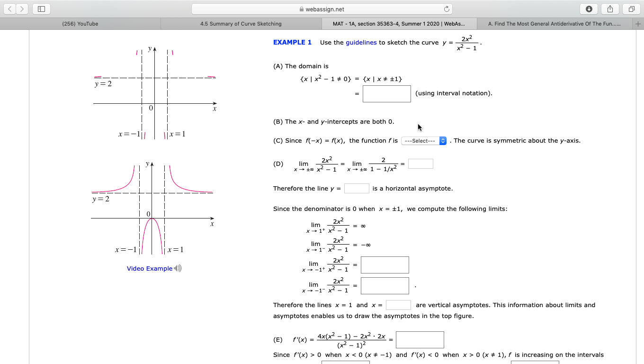This screenshot has height=364, width=644.
Task: Toggle the Safari sidebar
Action: [41, 9]
